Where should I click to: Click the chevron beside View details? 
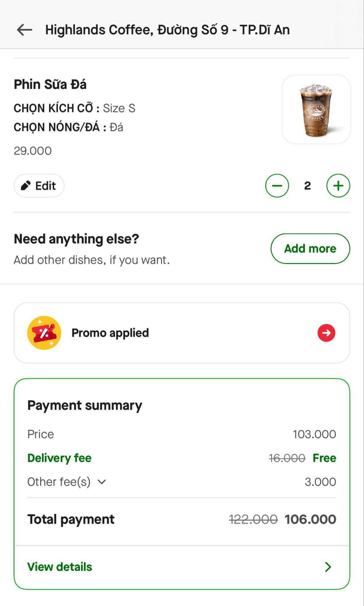click(328, 567)
